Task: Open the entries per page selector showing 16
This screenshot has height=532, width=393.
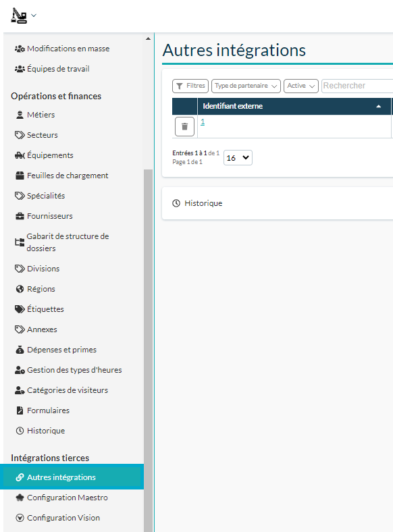Action: (238, 158)
